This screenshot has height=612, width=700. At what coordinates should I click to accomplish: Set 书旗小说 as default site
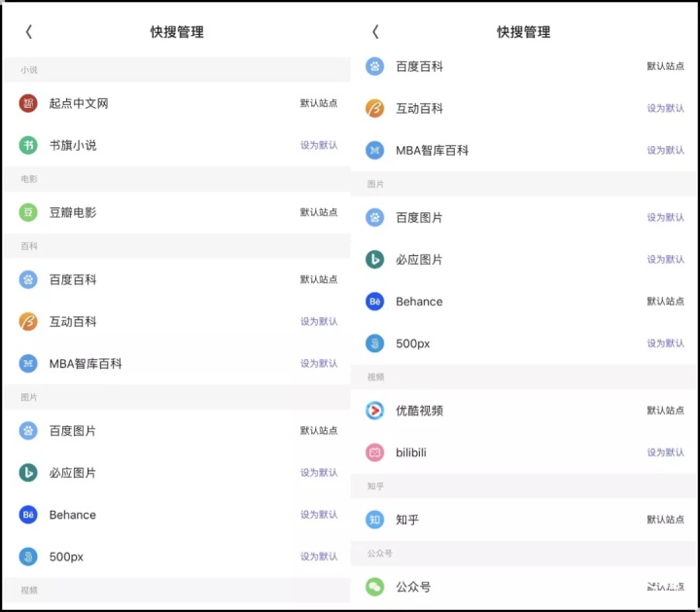point(319,145)
